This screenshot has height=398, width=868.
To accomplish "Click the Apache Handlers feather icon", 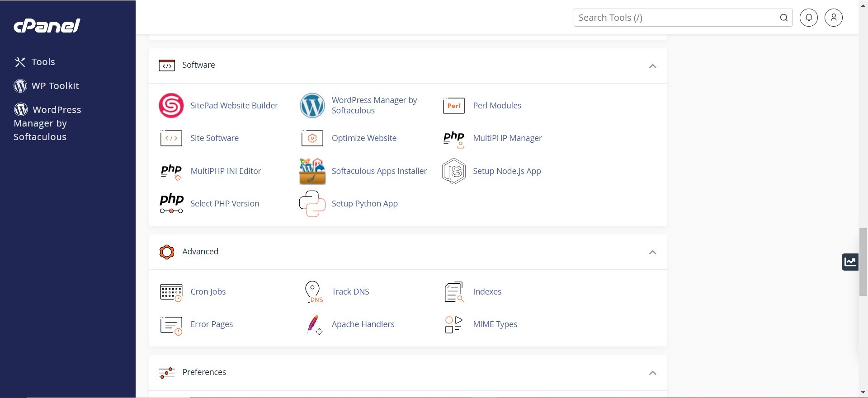I will tap(314, 325).
